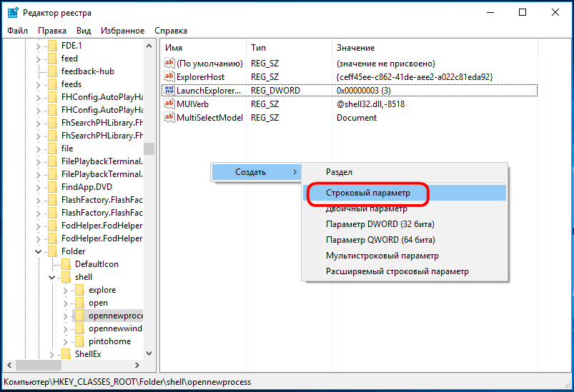Viewport: 574px width, 392px height.
Task: Open the Вид menu
Action: click(84, 31)
